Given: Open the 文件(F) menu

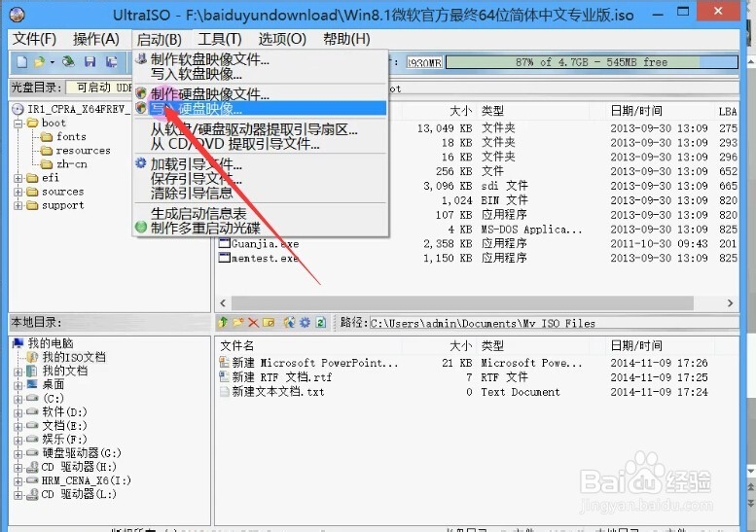Looking at the screenshot, I should (x=34, y=39).
